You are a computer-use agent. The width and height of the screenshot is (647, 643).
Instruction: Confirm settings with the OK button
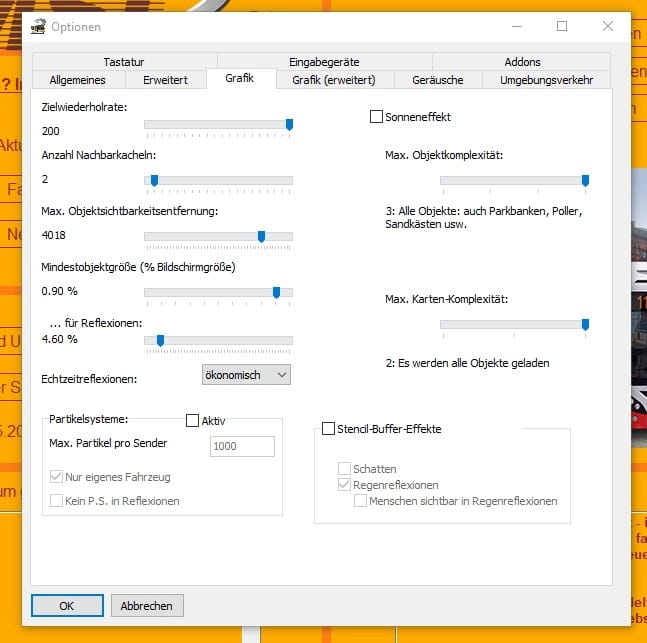(x=67, y=605)
